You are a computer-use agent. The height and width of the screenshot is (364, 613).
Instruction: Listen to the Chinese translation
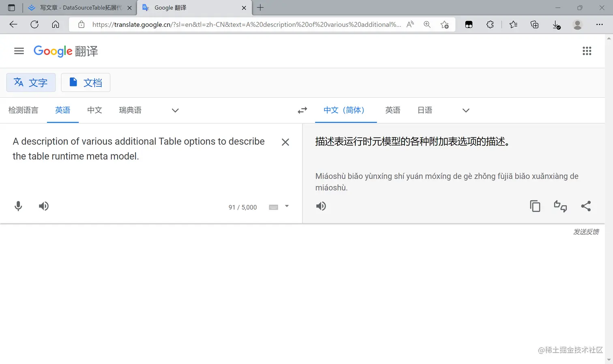click(321, 206)
